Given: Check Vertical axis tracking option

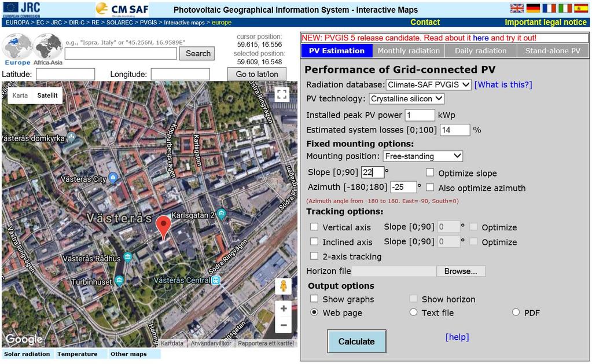Looking at the screenshot, I should [314, 226].
